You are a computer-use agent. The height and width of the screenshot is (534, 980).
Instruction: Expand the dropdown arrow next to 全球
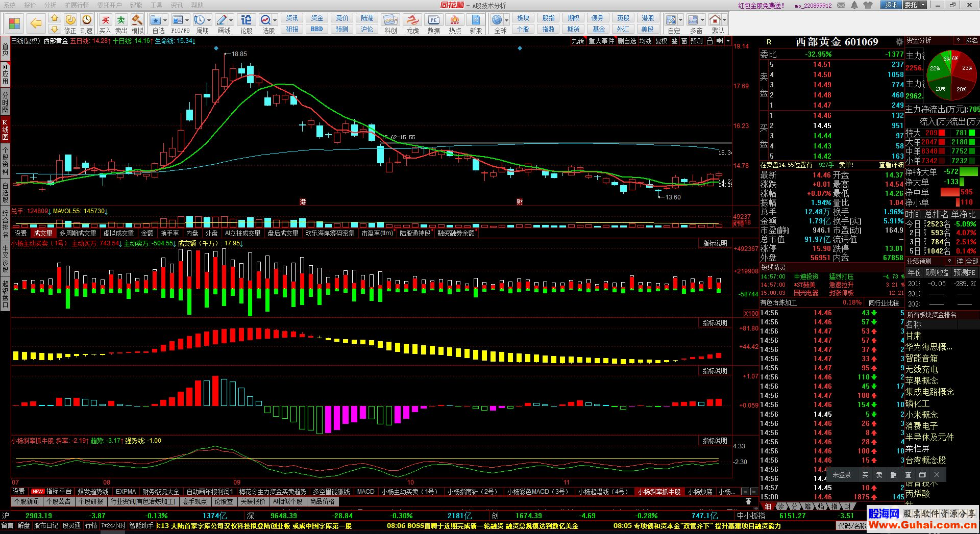coord(507,20)
